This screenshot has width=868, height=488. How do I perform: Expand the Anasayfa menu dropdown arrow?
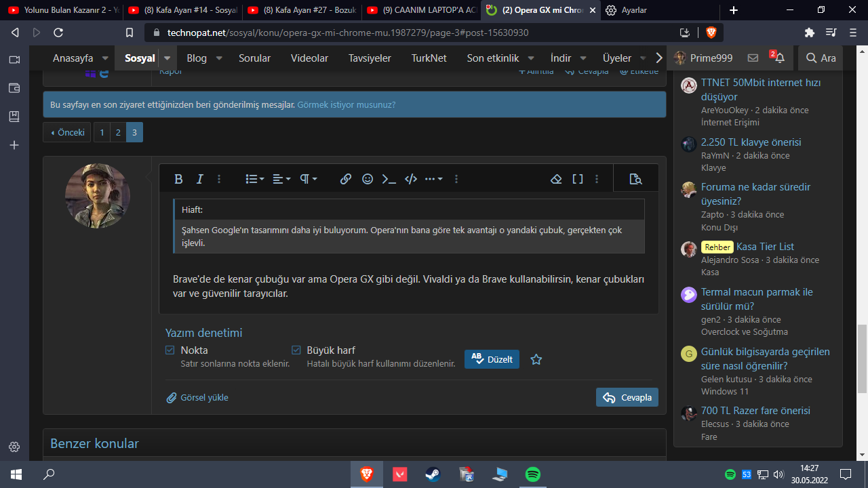[x=105, y=58]
